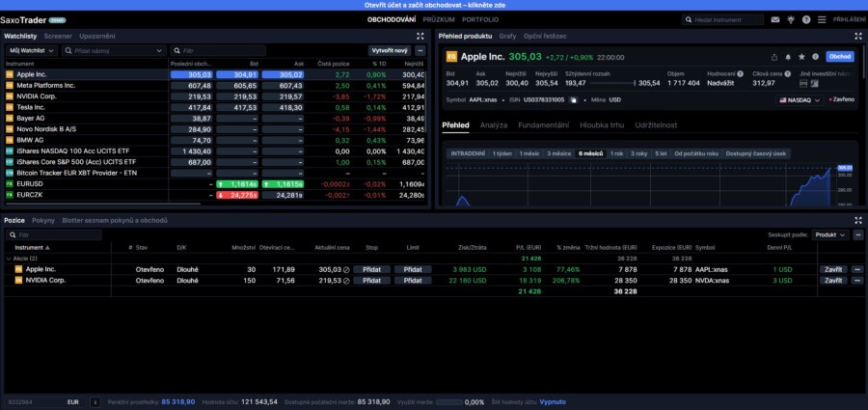Show Cílová cena help tooltip icon

tap(788, 73)
